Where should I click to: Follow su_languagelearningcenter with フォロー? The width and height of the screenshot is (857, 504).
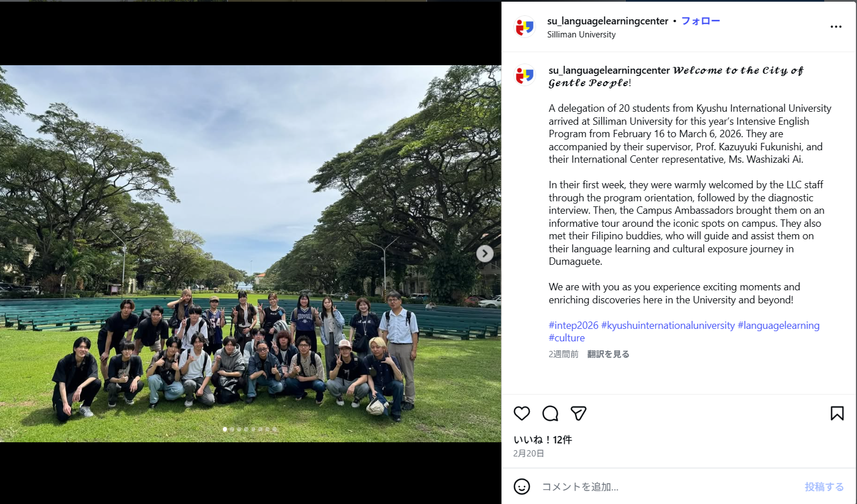700,21
